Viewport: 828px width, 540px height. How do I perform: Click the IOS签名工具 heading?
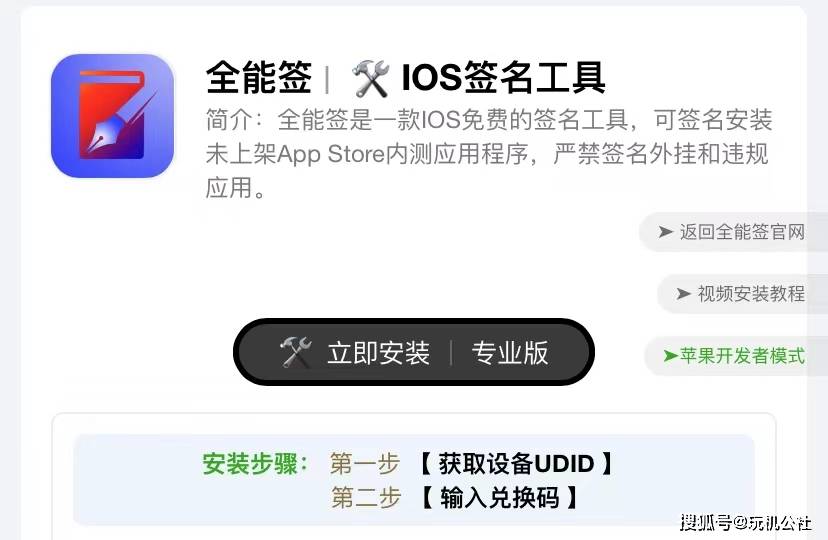tap(503, 78)
